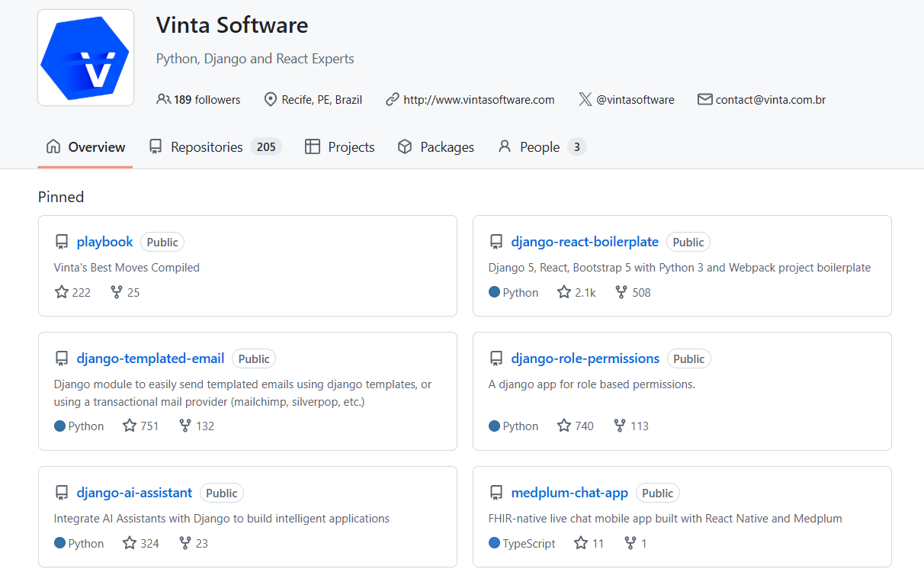Open the 189 followers link
This screenshot has height=585, width=924.
point(198,99)
